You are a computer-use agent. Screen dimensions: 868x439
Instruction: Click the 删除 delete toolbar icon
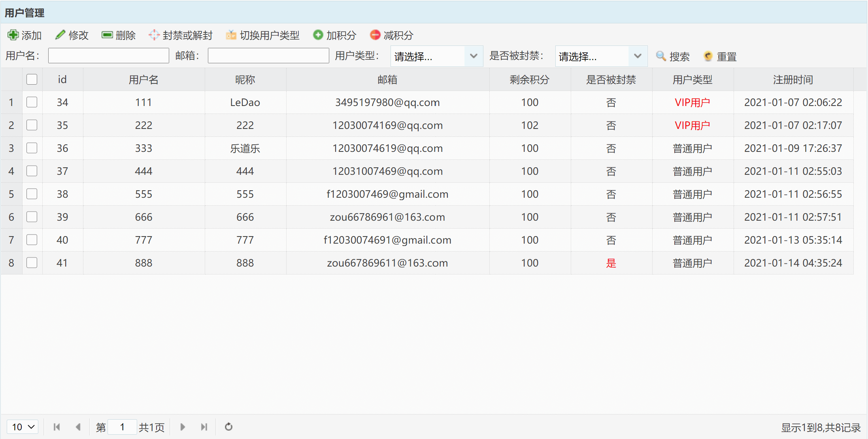(x=107, y=35)
